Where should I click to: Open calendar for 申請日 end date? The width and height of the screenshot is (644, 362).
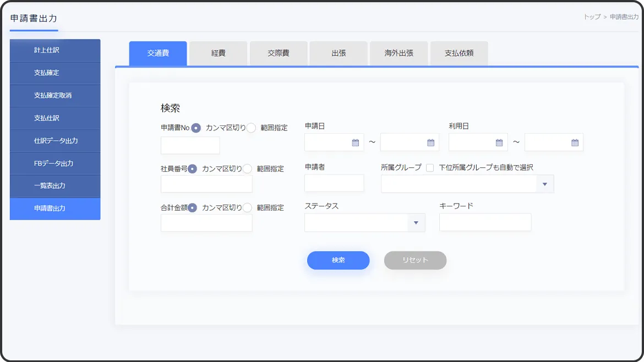point(431,142)
